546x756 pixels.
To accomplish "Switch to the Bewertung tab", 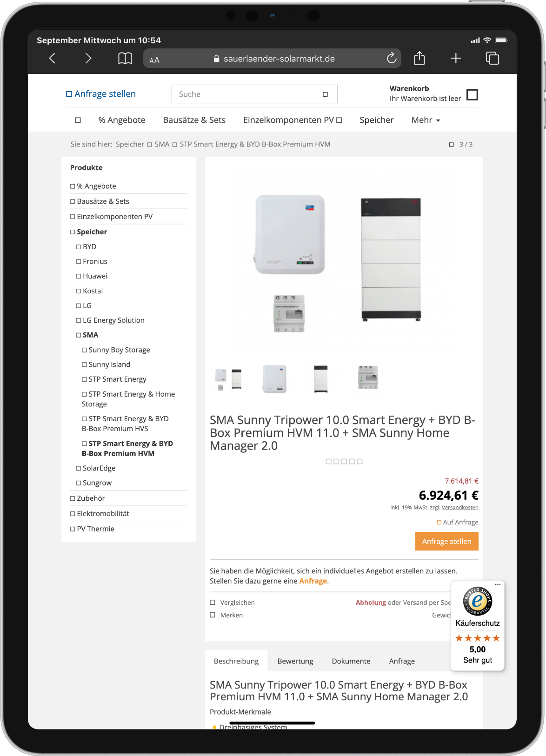I will [295, 661].
